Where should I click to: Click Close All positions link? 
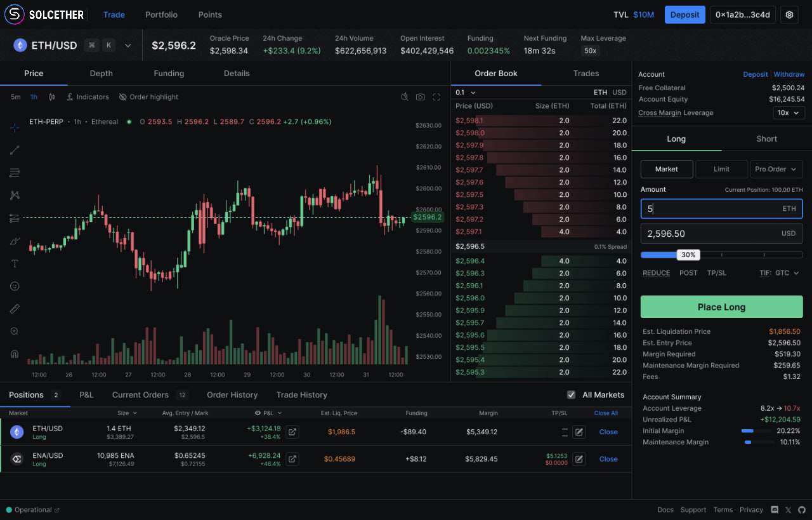pos(606,413)
